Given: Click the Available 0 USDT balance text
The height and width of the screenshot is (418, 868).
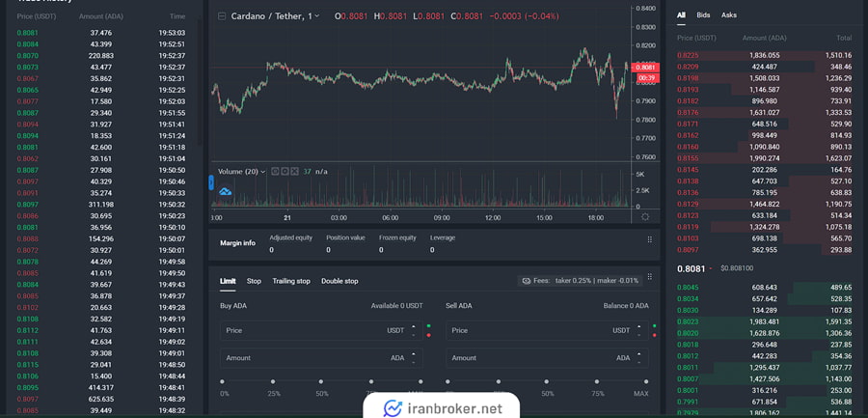Looking at the screenshot, I should click(x=397, y=305).
